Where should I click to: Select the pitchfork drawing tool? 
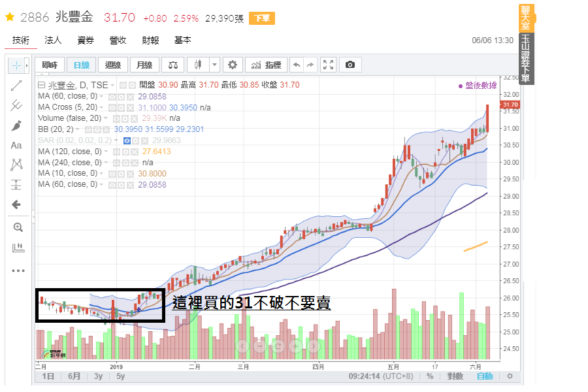[16, 105]
